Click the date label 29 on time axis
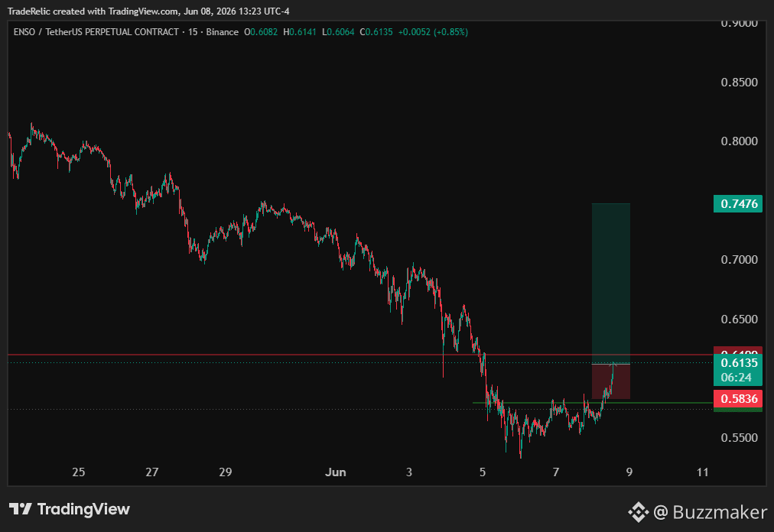Image resolution: width=774 pixels, height=532 pixels. tap(225, 472)
